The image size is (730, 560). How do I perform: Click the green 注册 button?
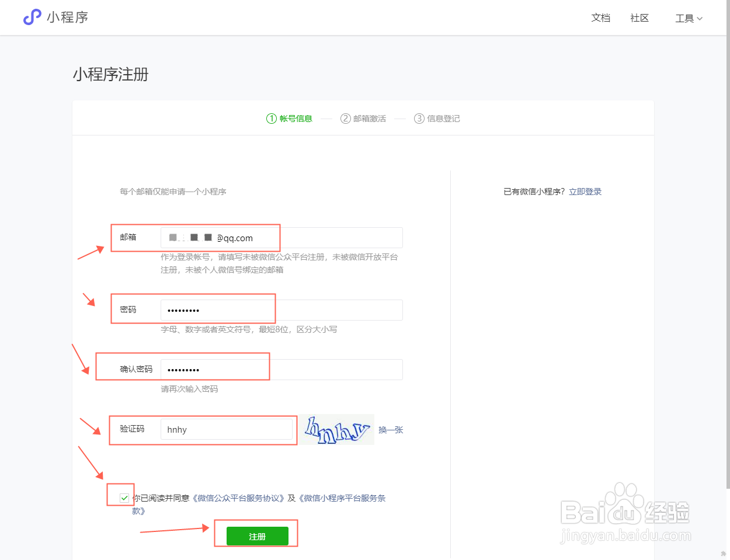click(258, 536)
